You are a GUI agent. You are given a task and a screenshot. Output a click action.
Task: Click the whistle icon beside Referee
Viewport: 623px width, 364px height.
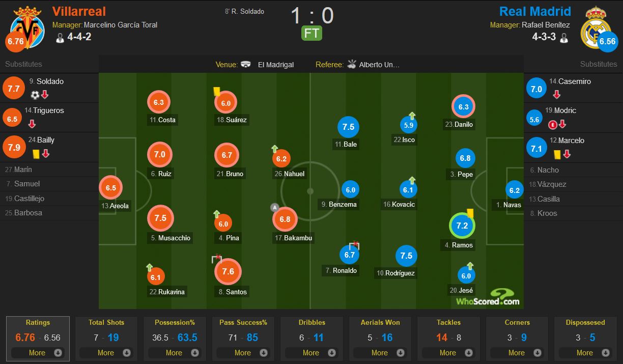pos(352,65)
